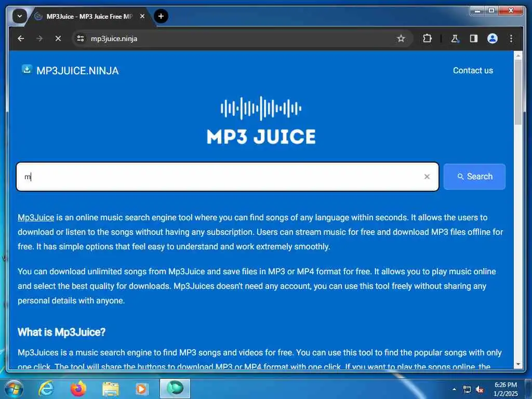
Task: Toggle the browser side panel
Action: [x=474, y=38]
